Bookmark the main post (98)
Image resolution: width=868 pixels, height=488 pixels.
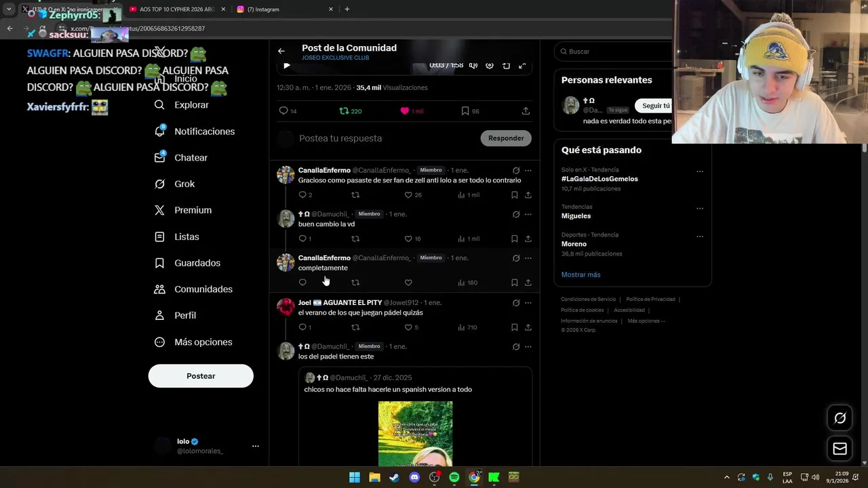(470, 110)
